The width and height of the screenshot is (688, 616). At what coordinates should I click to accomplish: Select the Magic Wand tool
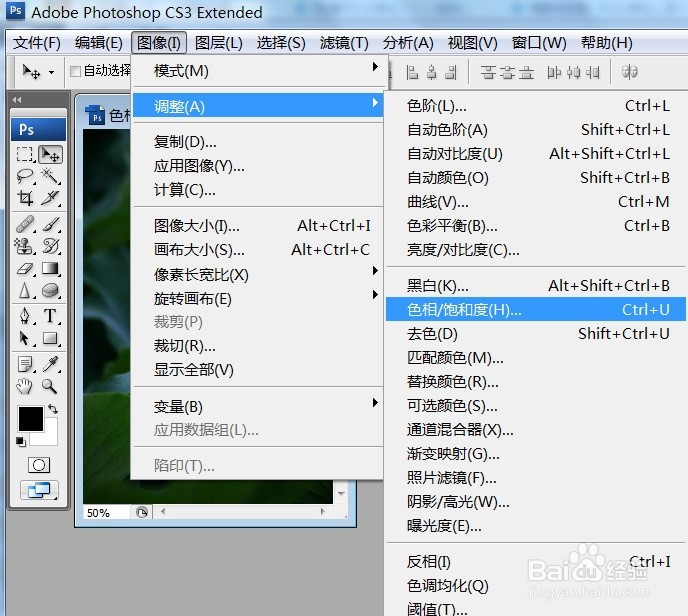(x=50, y=176)
